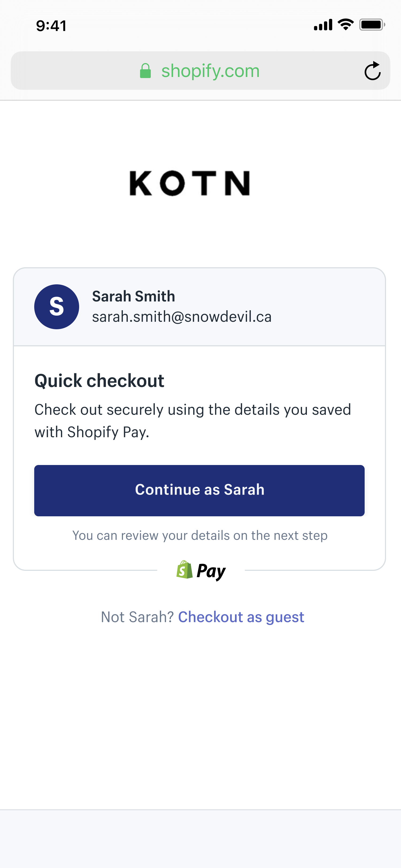Click the 'review your details' note text
This screenshot has height=868, width=401.
pyautogui.click(x=200, y=536)
